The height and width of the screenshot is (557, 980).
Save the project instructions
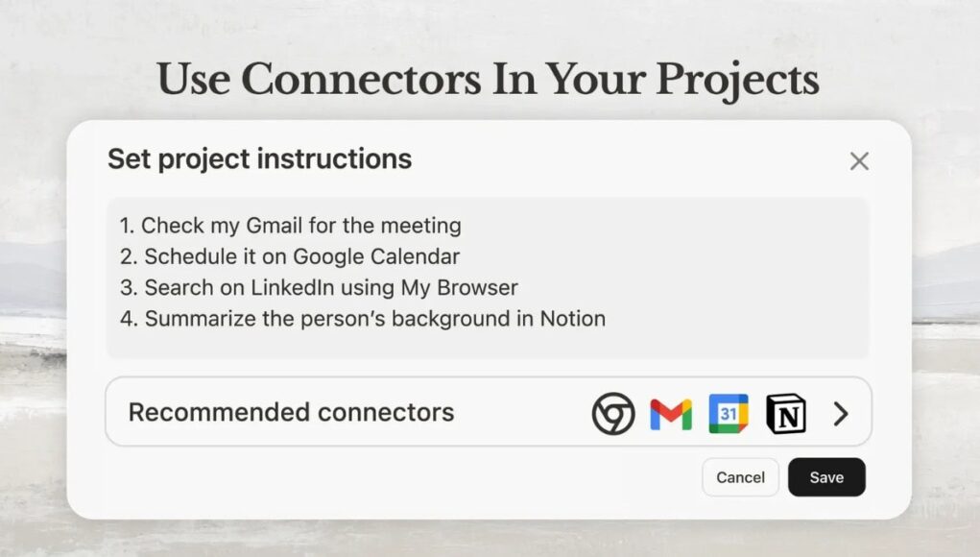point(826,477)
